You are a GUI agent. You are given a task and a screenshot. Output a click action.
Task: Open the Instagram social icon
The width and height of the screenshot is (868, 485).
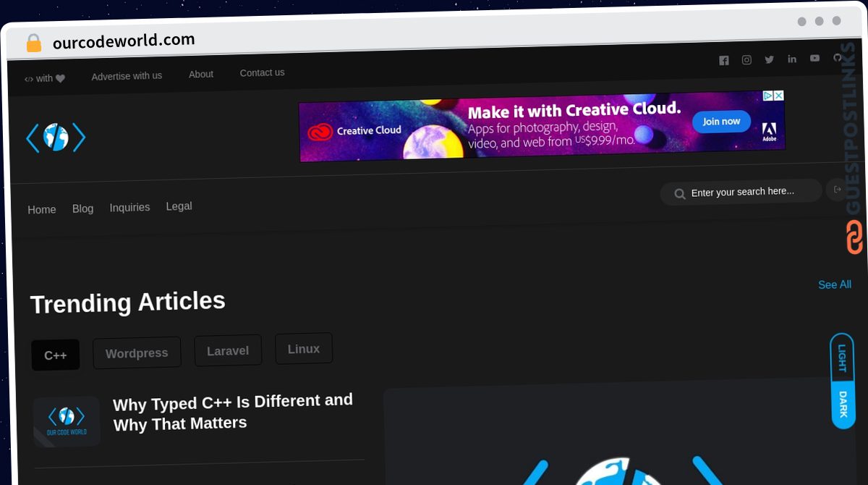point(746,60)
